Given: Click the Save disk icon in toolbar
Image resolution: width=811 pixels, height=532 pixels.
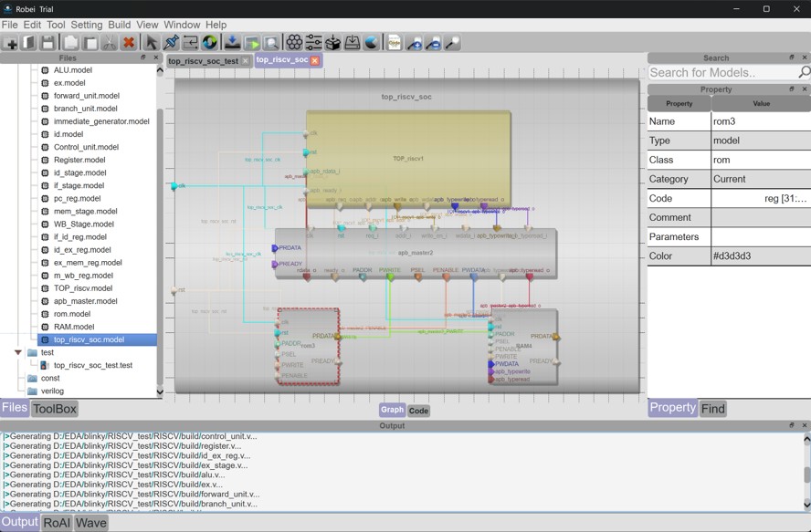Looking at the screenshot, I should pos(48,43).
